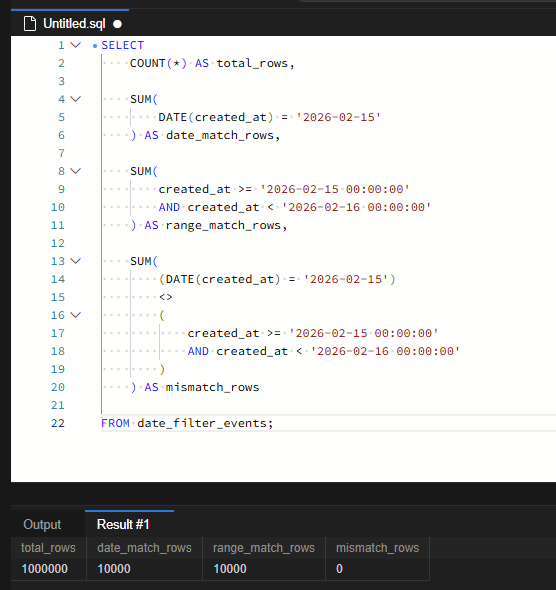This screenshot has width=556, height=590.
Task: Click '2026-02-15 00:00:00' string on line 9
Action: click(335, 189)
